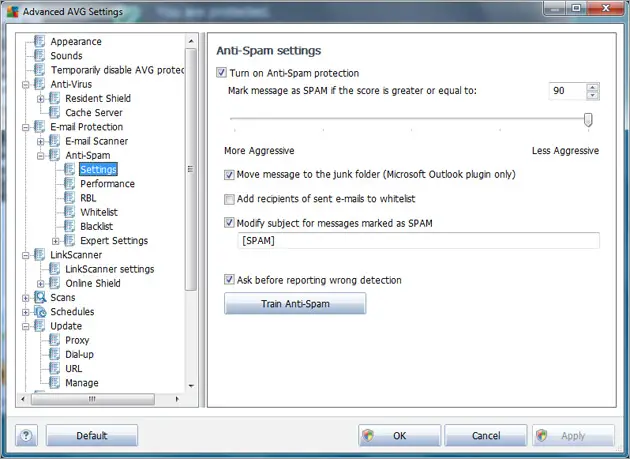Click the Cancel button

pos(486,435)
